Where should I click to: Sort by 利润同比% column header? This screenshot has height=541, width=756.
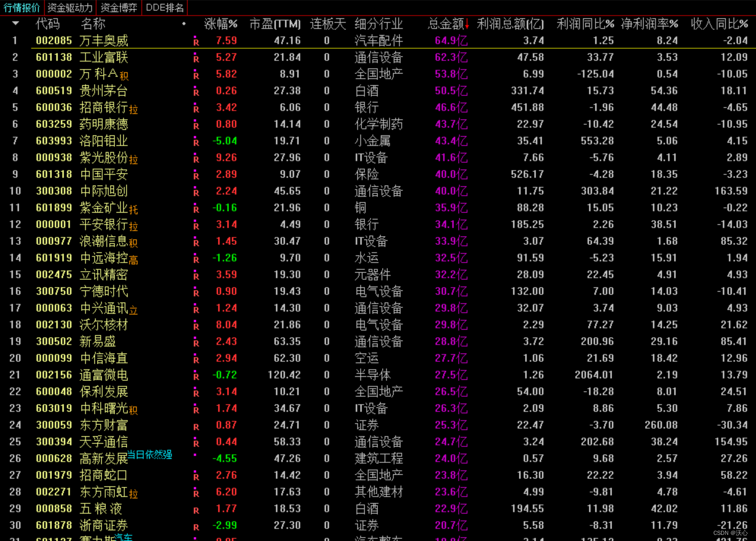pyautogui.click(x=585, y=24)
